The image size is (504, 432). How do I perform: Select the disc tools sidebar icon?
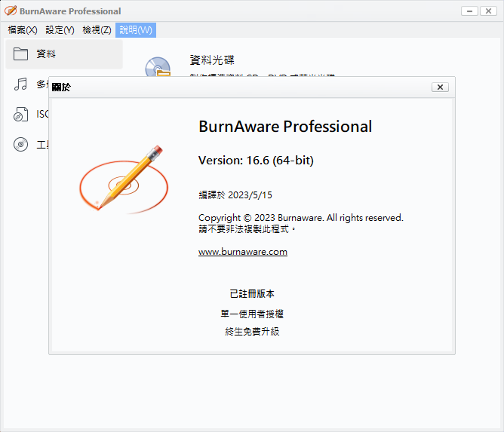point(20,145)
